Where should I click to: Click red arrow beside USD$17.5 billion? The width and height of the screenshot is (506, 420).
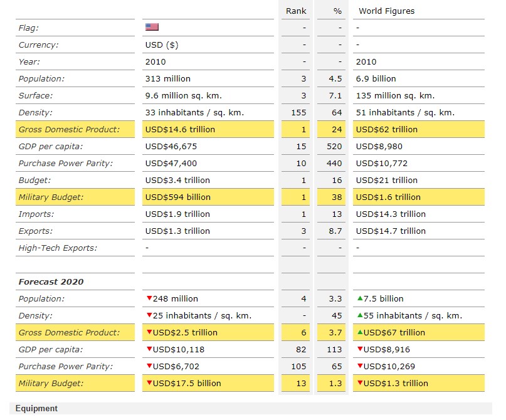pyautogui.click(x=149, y=383)
